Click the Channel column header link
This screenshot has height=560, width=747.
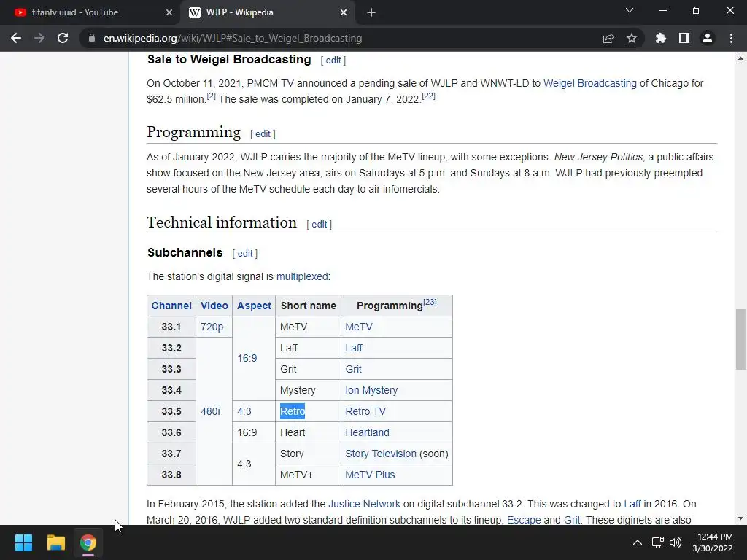(171, 306)
